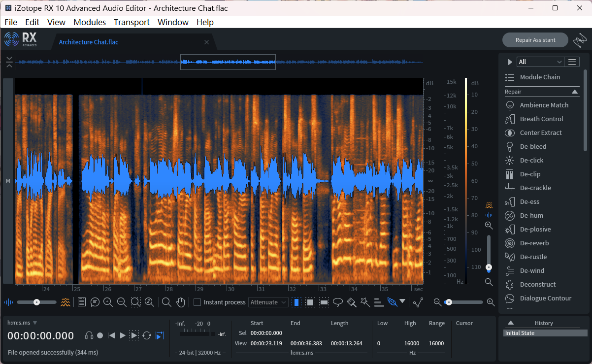Launch the Center Extract module
This screenshot has width=592, height=364.
click(533, 132)
